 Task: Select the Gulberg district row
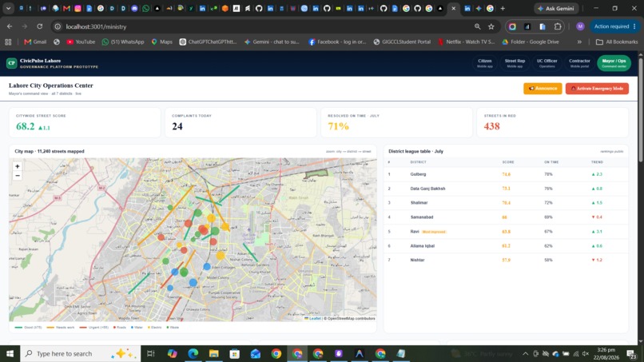tap(506, 174)
